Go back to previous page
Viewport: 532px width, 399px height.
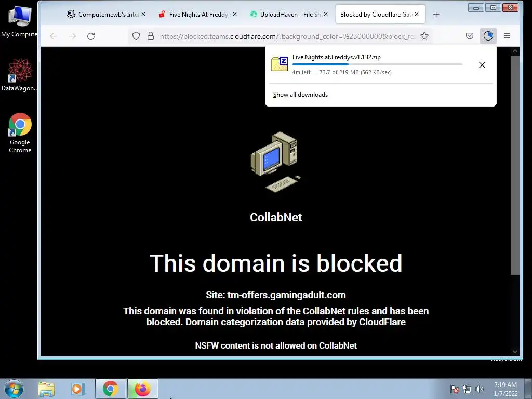click(54, 36)
